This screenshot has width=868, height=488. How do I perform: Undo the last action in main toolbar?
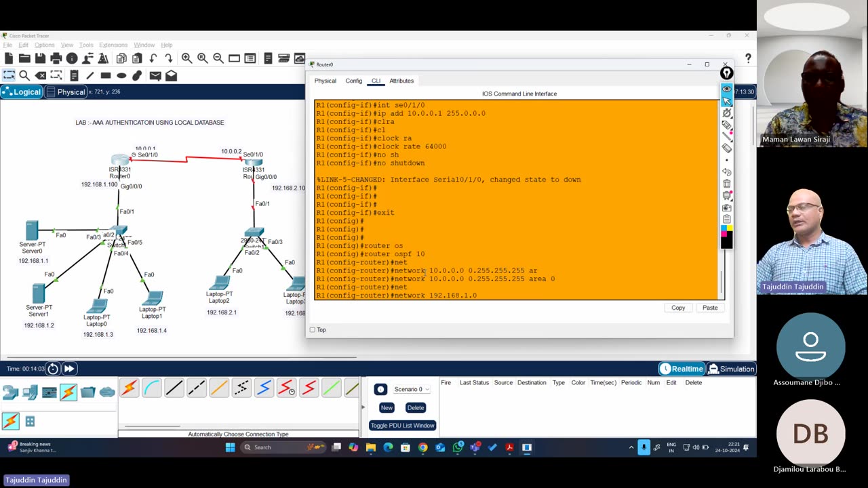(153, 58)
